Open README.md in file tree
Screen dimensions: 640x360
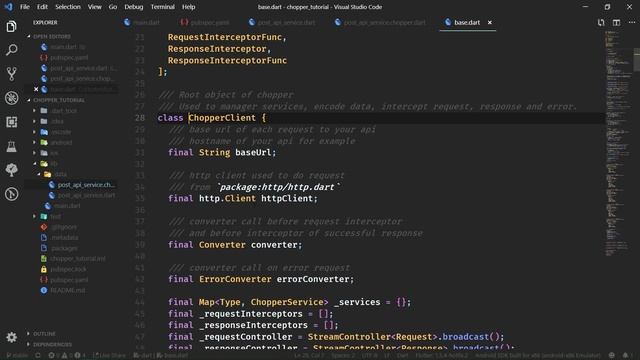point(68,290)
